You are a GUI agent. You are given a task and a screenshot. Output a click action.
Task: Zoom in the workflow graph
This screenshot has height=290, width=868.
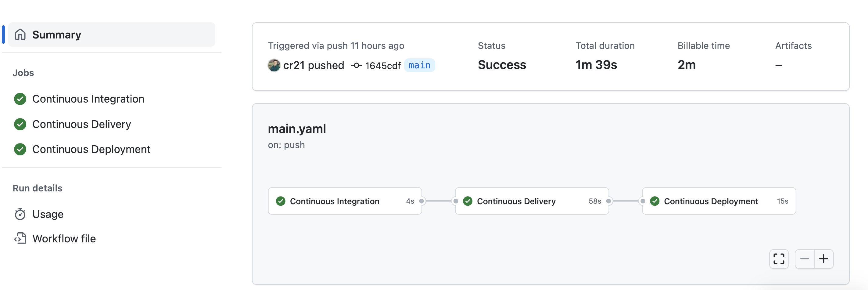[823, 259]
